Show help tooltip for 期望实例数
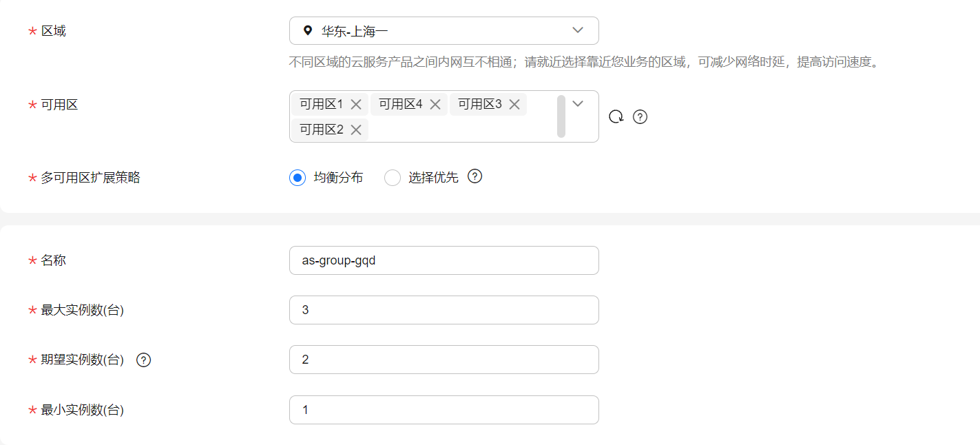 (x=143, y=360)
